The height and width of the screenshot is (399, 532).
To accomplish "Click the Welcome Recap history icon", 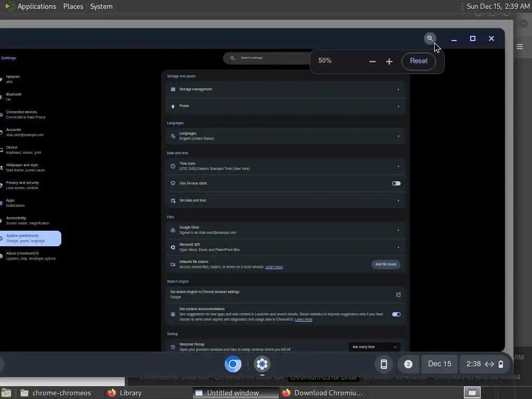I will pos(173,347).
